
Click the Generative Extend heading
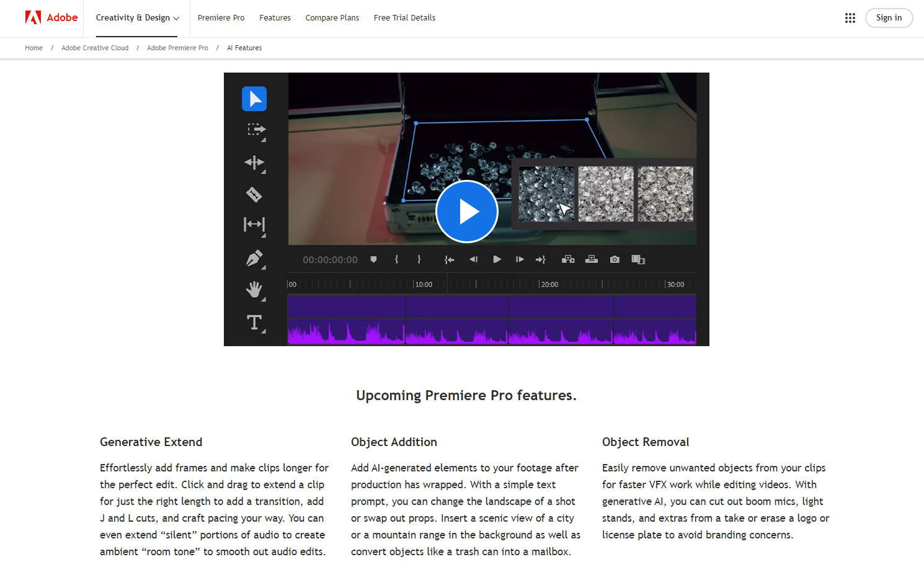pos(151,442)
